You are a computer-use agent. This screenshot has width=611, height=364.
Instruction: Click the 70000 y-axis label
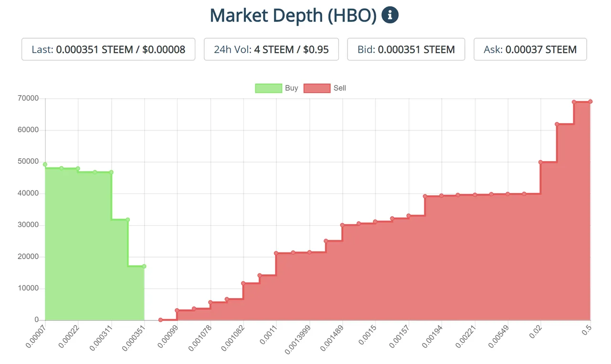point(29,99)
